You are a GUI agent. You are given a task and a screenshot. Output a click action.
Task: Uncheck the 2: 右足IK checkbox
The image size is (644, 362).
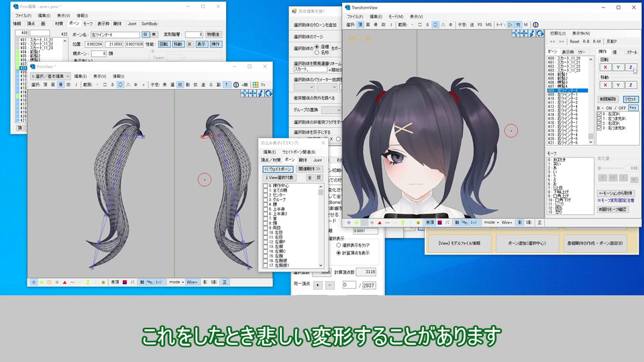tap(599, 123)
